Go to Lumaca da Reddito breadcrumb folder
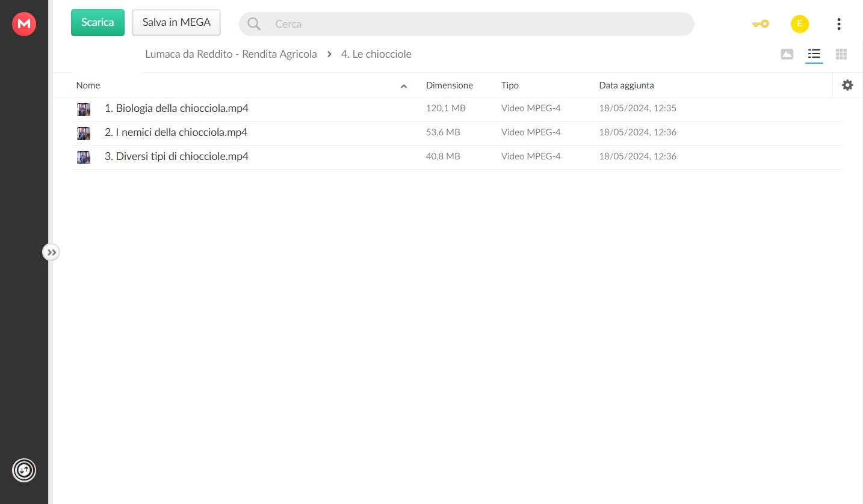 click(x=231, y=54)
